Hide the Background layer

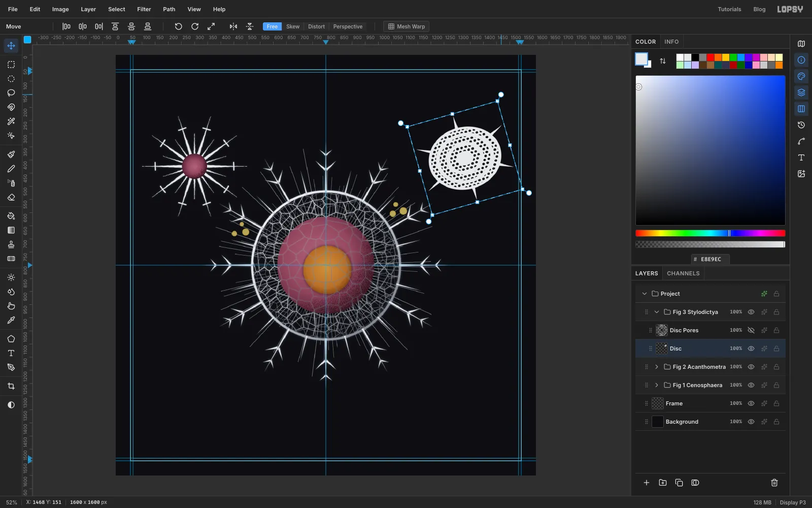(751, 422)
